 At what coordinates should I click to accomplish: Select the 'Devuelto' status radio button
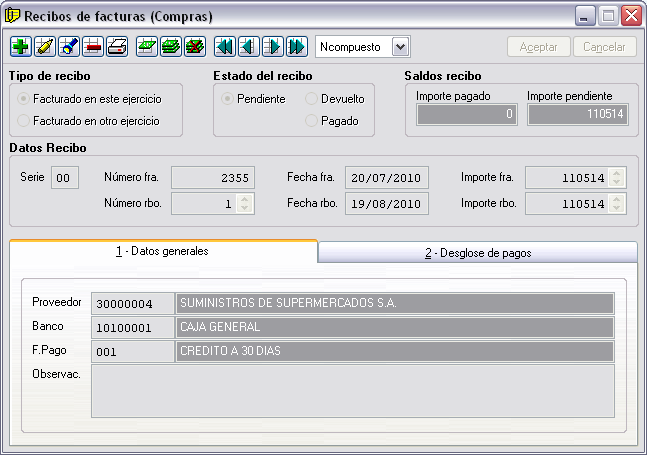[311, 99]
